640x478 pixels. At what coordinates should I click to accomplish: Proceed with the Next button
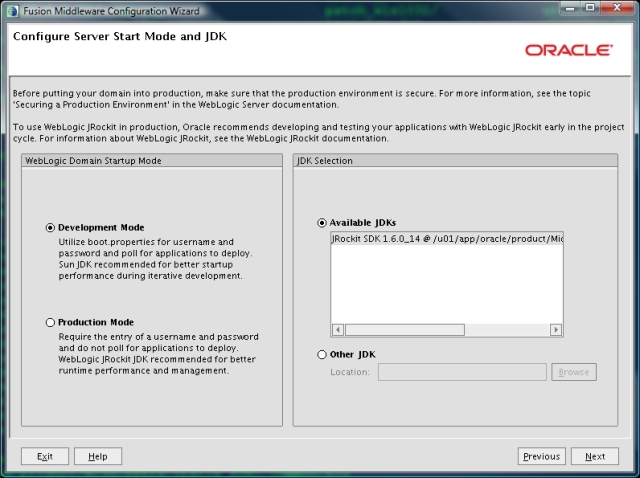(x=595, y=456)
